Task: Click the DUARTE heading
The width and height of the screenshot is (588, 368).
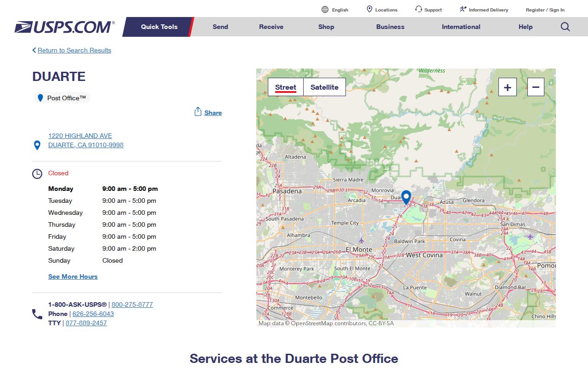Action: [59, 76]
